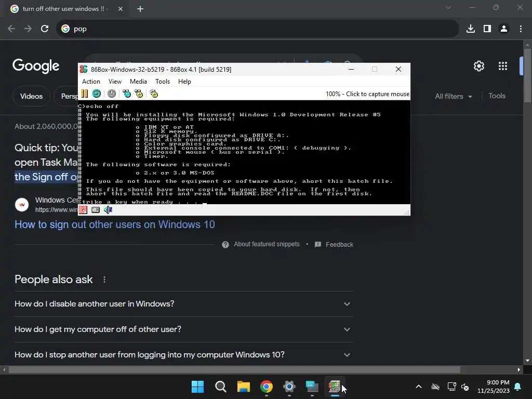The height and width of the screenshot is (399, 532).
Task: Open File Explorer from the taskbar
Action: point(243,387)
